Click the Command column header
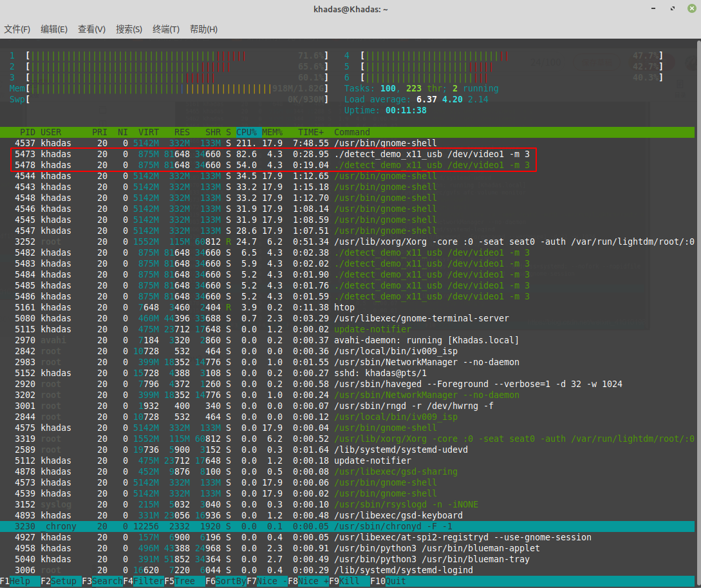This screenshot has height=588, width=701. [x=352, y=133]
